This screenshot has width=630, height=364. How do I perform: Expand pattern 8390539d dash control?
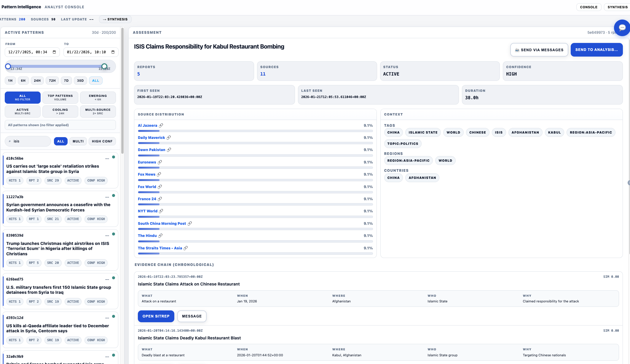pos(107,235)
